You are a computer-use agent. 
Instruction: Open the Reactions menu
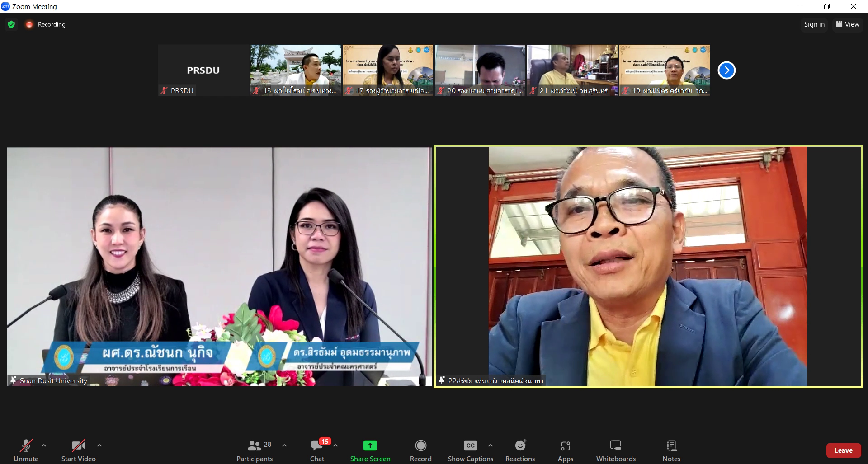tap(520, 450)
